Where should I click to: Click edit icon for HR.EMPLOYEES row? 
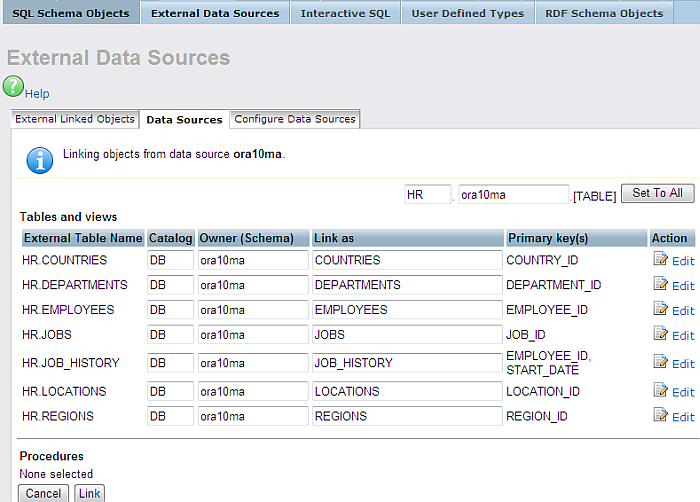(660, 310)
